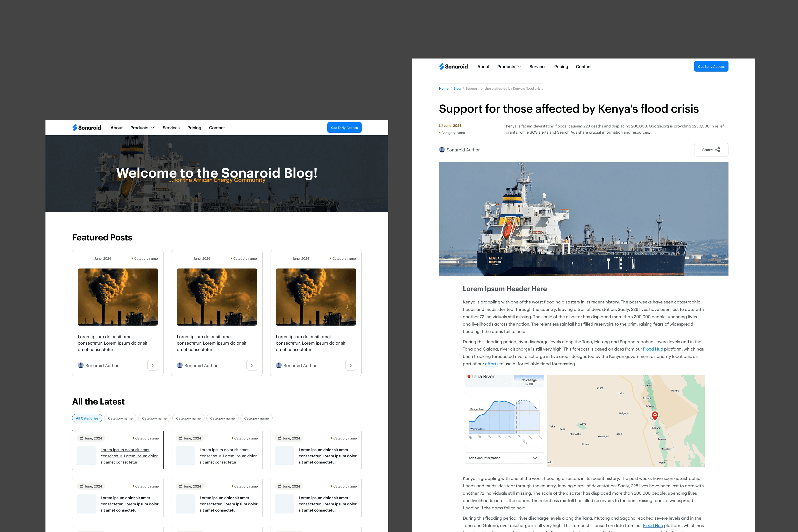Click the arrow button on the second featured card

[251, 366]
